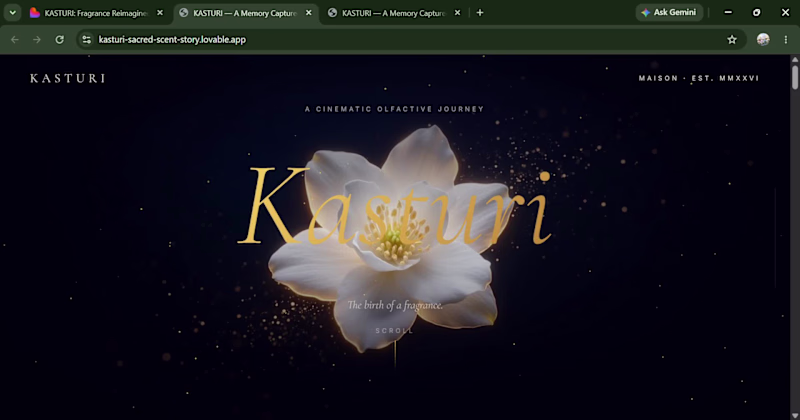Close the third KASTURI tab
This screenshot has width=800, height=420.
[457, 13]
